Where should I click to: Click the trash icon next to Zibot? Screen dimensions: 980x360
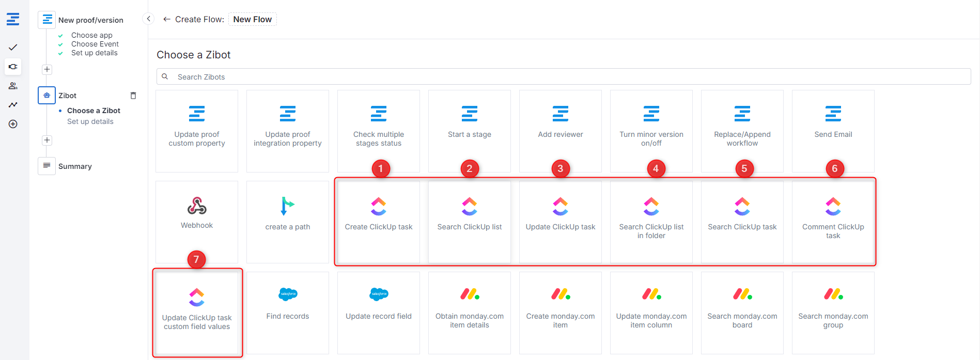tap(133, 96)
